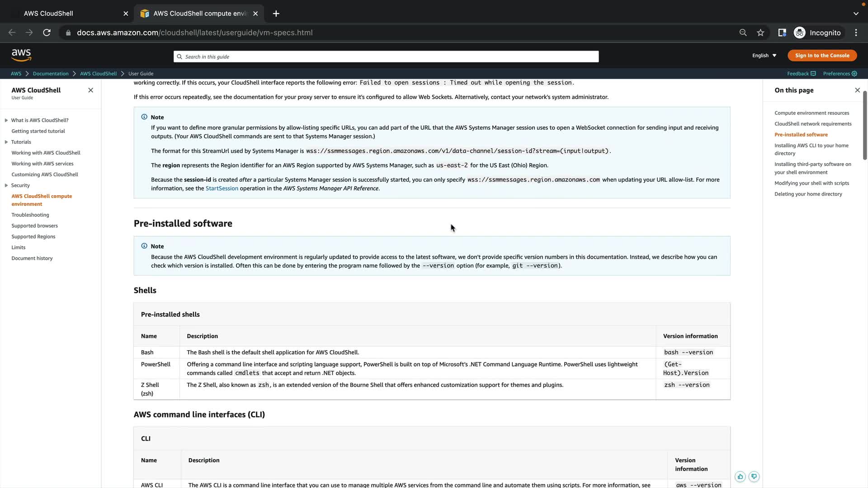Open the Chrome three-dot menu
Screen dimensions: 868x488
coord(856,33)
